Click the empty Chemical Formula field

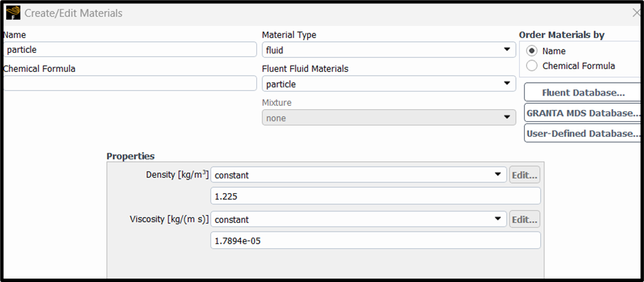click(x=129, y=83)
